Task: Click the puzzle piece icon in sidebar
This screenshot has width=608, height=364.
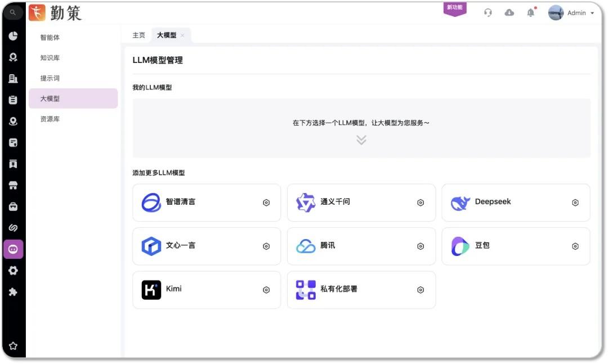Action: click(x=14, y=291)
